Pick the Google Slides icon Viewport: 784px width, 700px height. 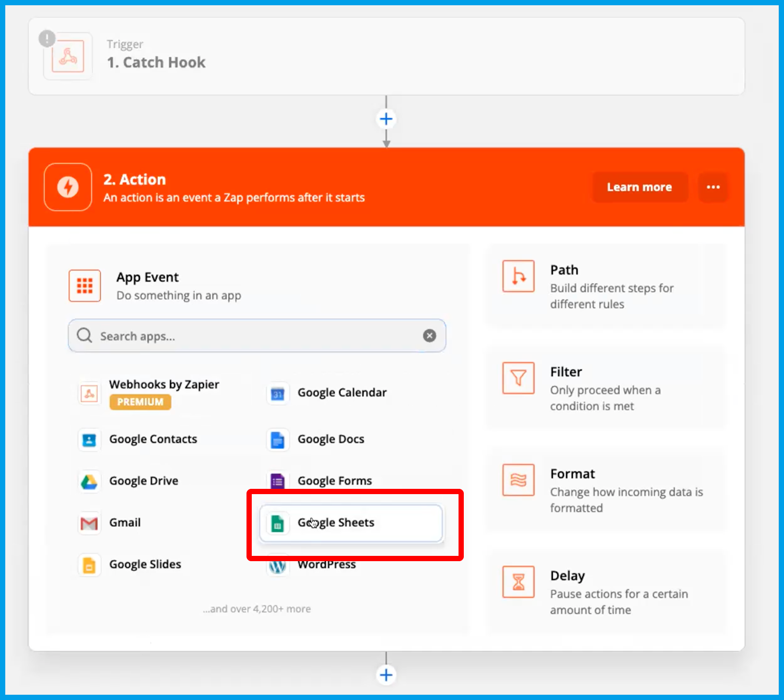pos(89,565)
